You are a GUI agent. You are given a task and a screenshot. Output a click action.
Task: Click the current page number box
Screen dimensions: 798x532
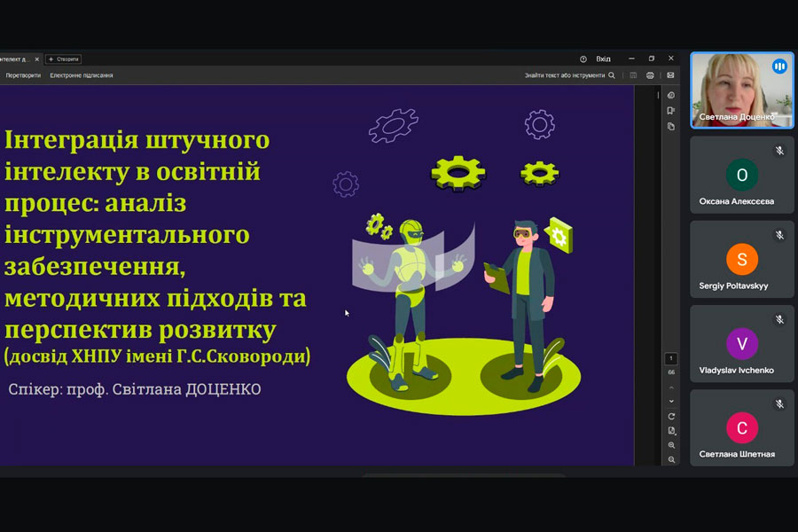tap(671, 358)
